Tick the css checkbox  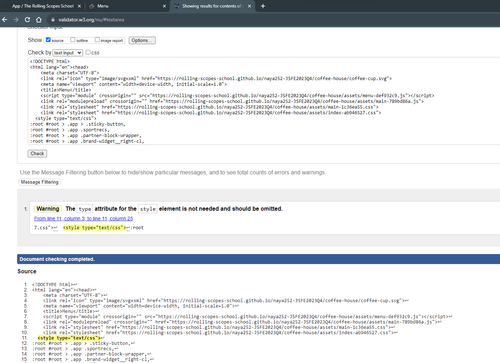[x=88, y=52]
